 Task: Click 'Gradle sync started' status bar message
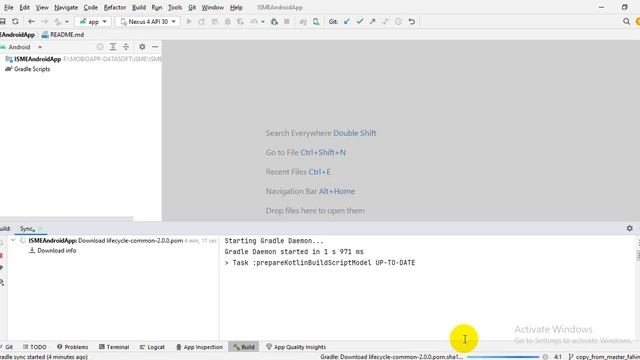[x=44, y=357]
